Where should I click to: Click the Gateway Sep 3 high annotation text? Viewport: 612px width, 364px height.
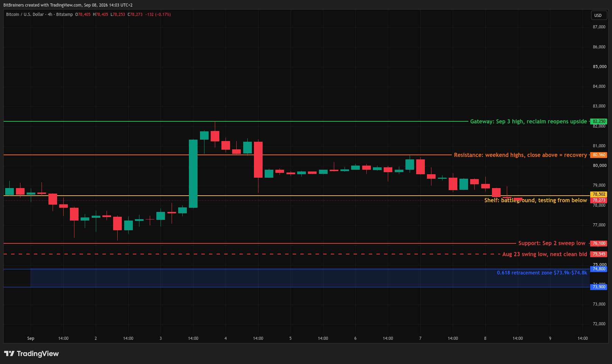pyautogui.click(x=528, y=121)
